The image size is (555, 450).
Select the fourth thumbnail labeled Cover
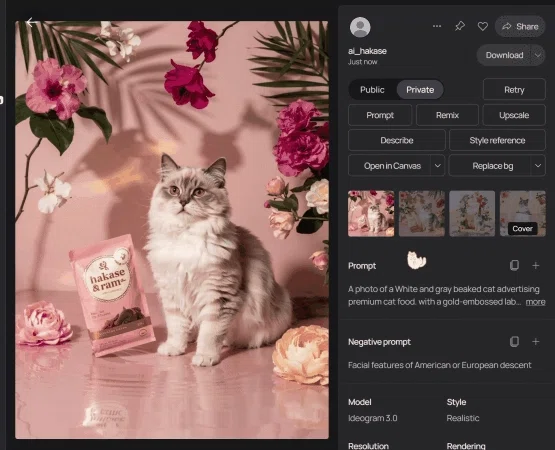click(522, 213)
